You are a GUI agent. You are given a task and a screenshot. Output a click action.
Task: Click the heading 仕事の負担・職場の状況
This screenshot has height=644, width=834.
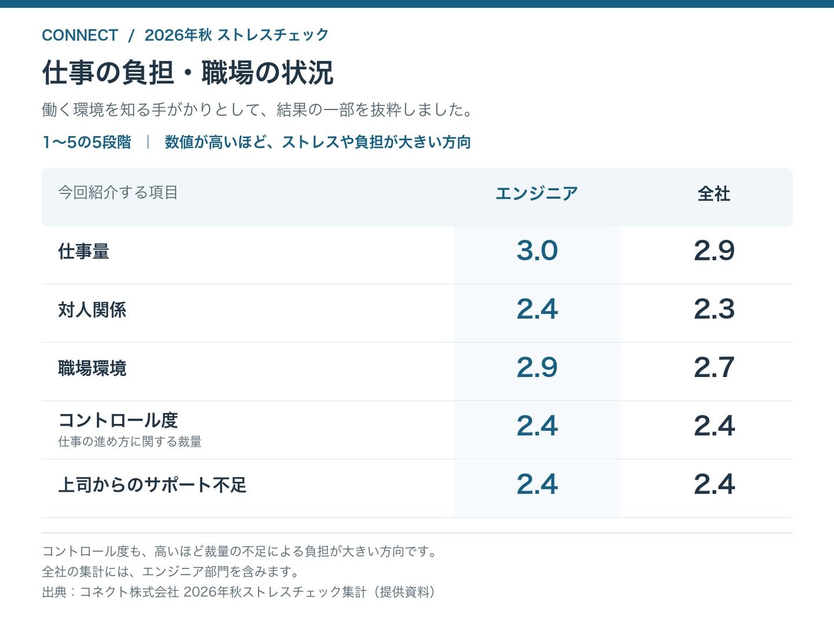point(188,73)
